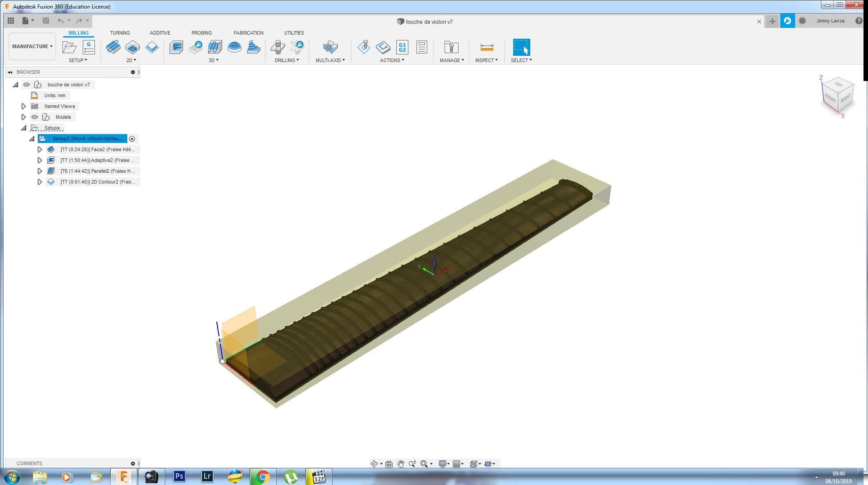Screen dimensions: 868x485
Task: Collapse the Setups node
Action: tap(24, 128)
